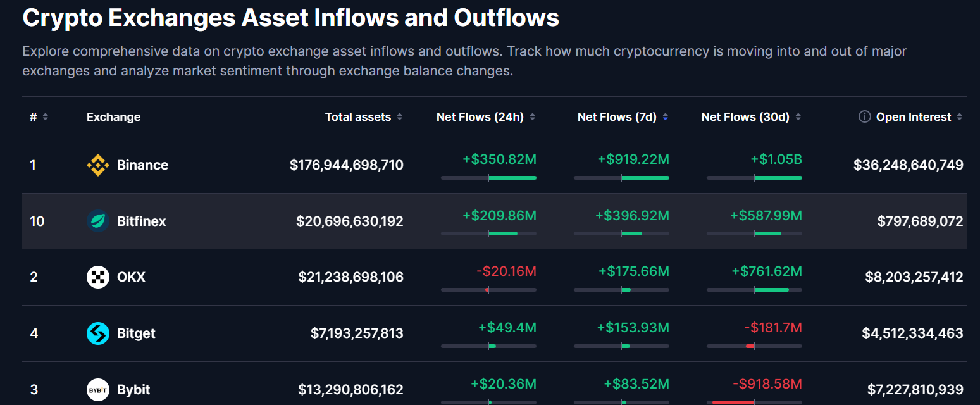980x405 pixels.
Task: Sort table by Total assets arrows
Action: pyautogui.click(x=399, y=117)
